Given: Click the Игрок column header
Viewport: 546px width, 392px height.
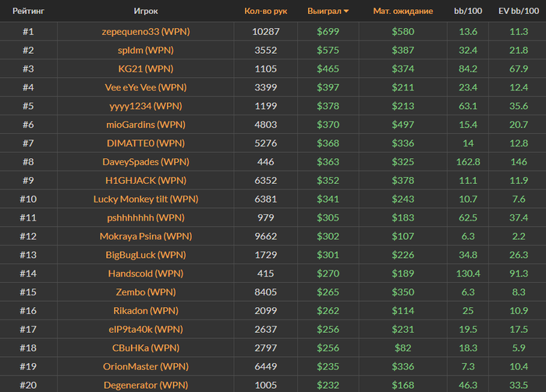Looking at the screenshot, I should 146,11.
